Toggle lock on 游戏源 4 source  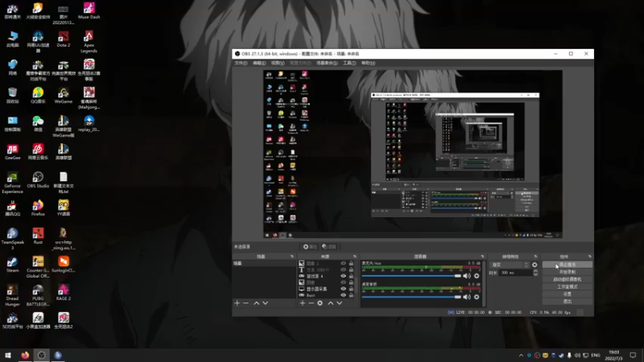[351, 276]
